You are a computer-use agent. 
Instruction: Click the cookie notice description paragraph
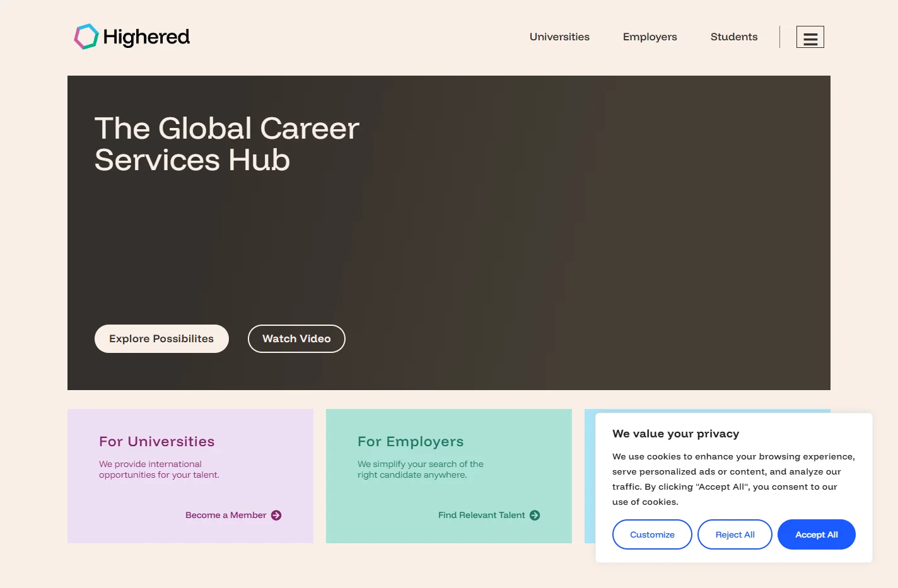[733, 479]
